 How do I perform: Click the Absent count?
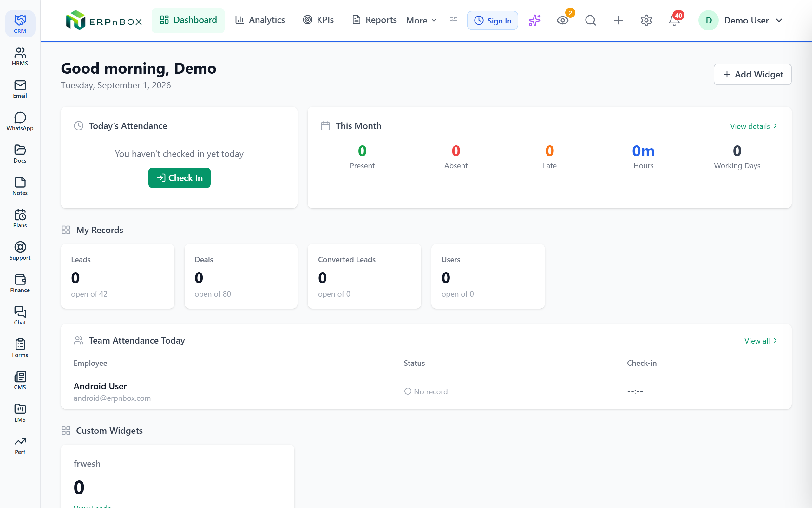coord(456,151)
